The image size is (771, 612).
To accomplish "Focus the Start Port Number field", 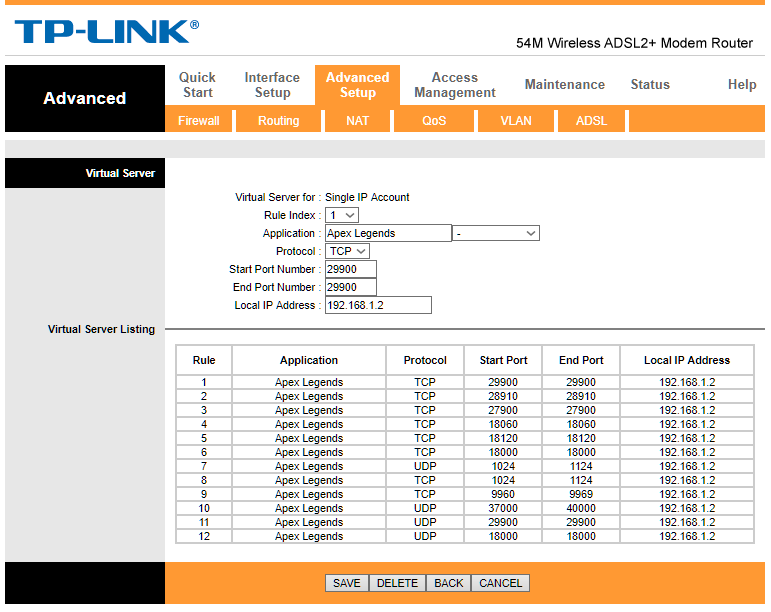I will (350, 269).
